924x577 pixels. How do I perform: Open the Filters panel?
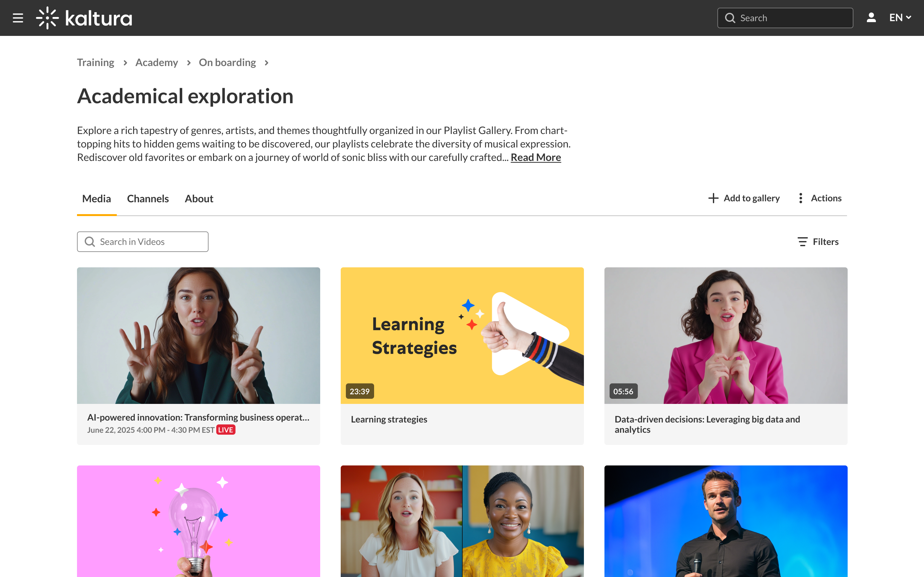coord(818,242)
